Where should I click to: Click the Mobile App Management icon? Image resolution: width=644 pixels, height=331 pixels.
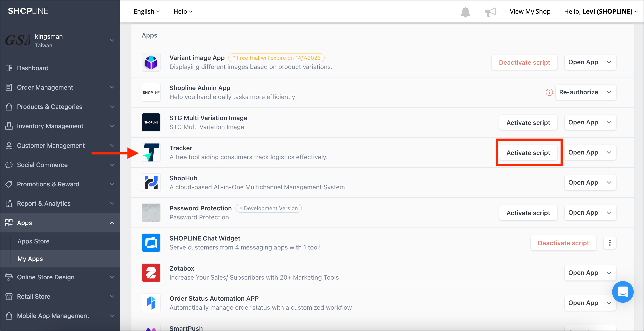(9, 316)
